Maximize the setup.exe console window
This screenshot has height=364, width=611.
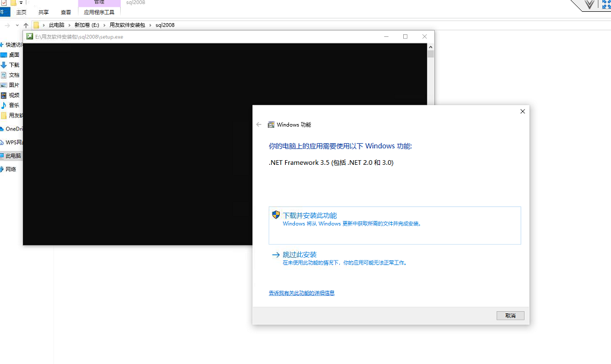(x=405, y=36)
